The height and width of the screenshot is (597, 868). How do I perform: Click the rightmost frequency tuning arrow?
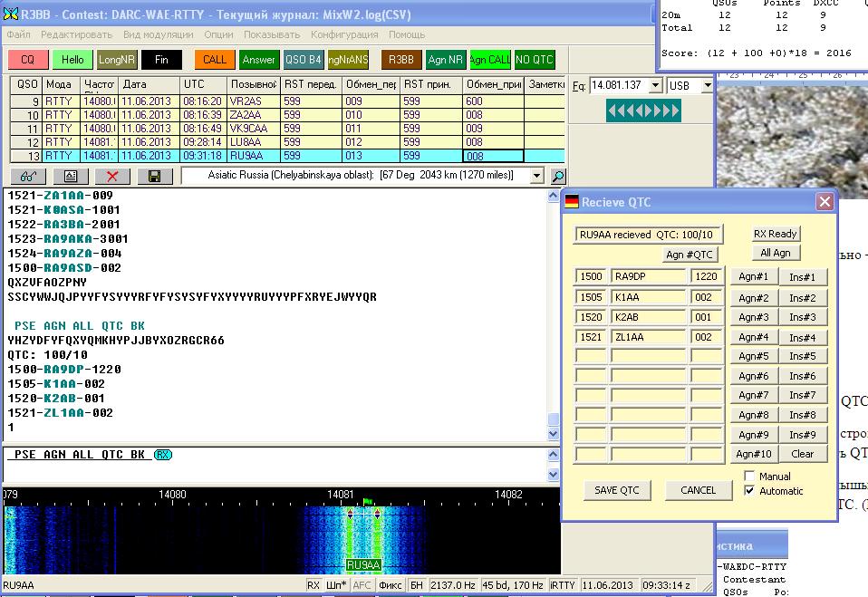[x=675, y=111]
